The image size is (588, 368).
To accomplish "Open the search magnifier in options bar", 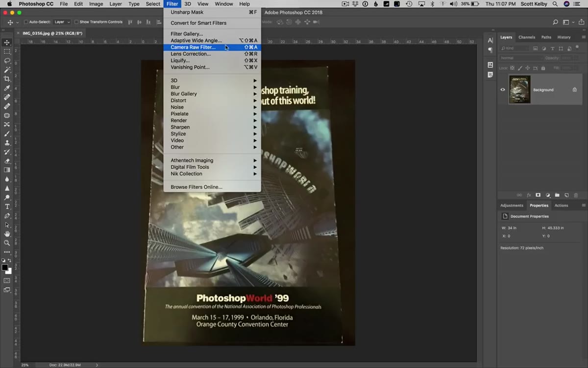I will click(x=555, y=22).
